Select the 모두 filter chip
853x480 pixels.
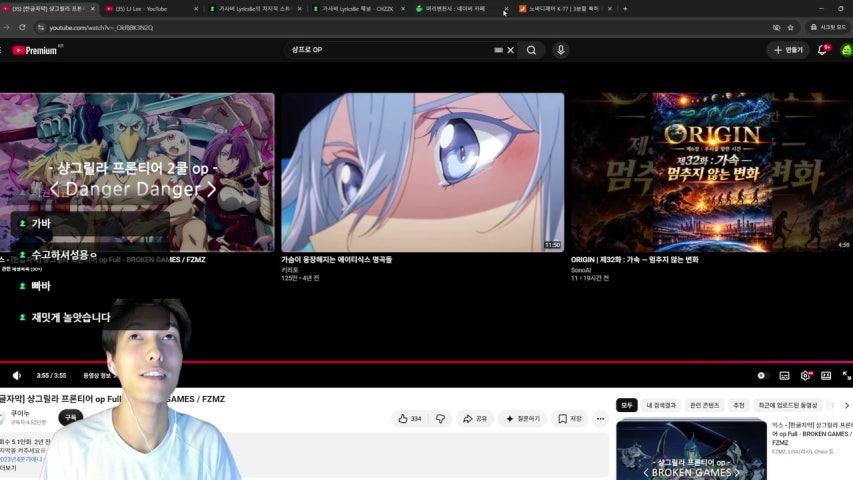coord(627,405)
